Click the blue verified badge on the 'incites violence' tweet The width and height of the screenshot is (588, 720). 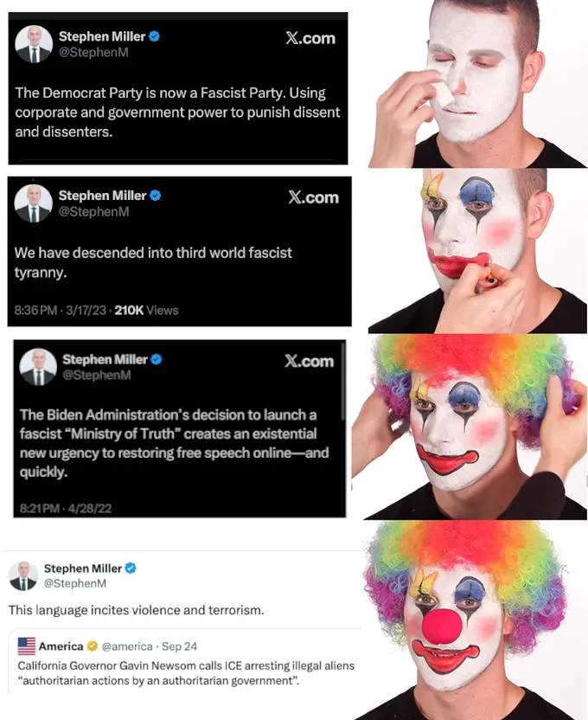[x=131, y=569]
